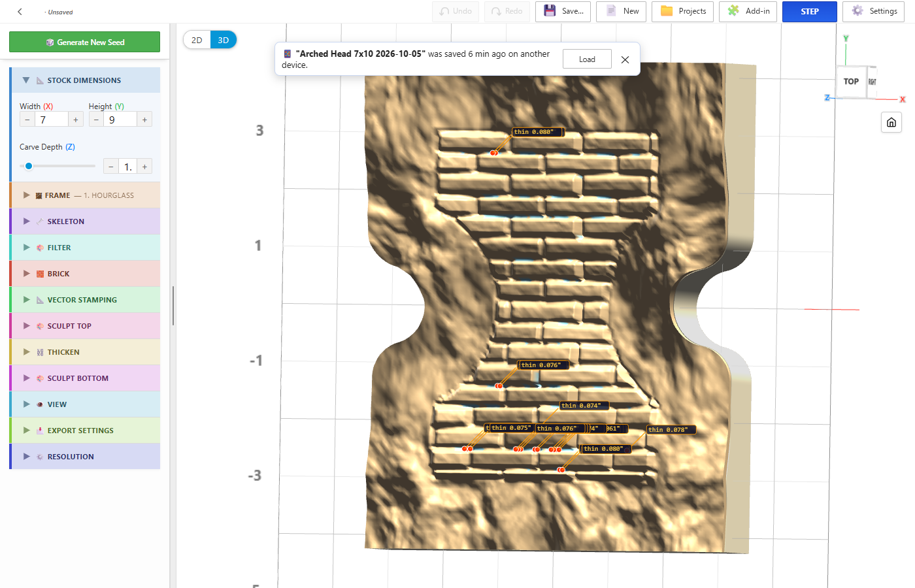Click the Resolution section icon
Screen dimensions: 915x588
40,457
